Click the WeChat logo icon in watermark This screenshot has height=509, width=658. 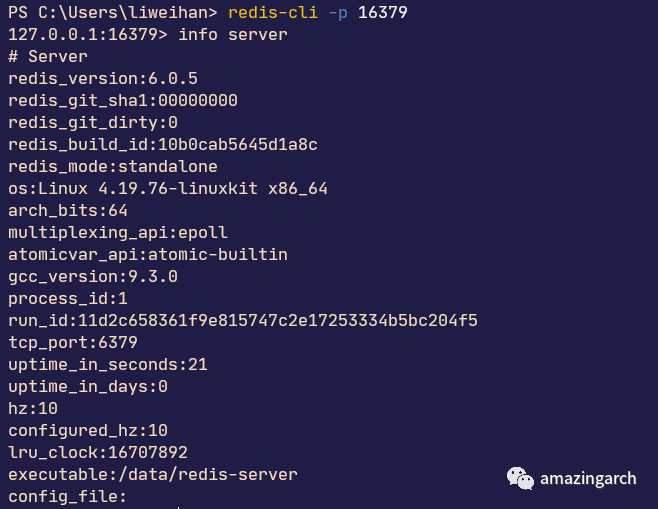[520, 478]
